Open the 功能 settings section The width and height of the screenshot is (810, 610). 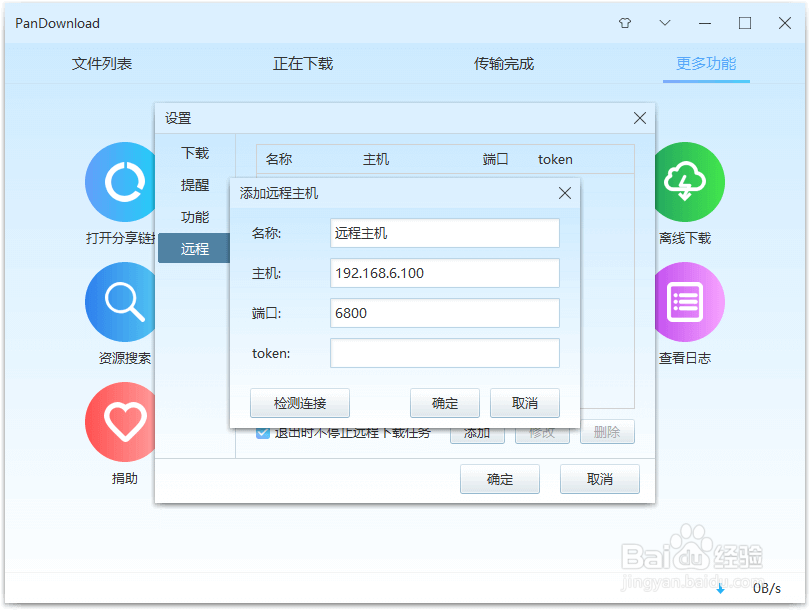(x=195, y=217)
